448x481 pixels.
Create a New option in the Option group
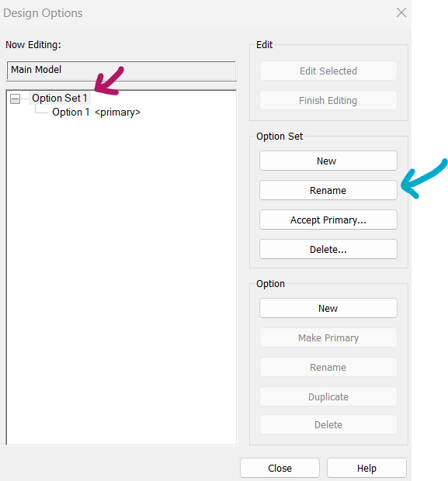tap(328, 308)
